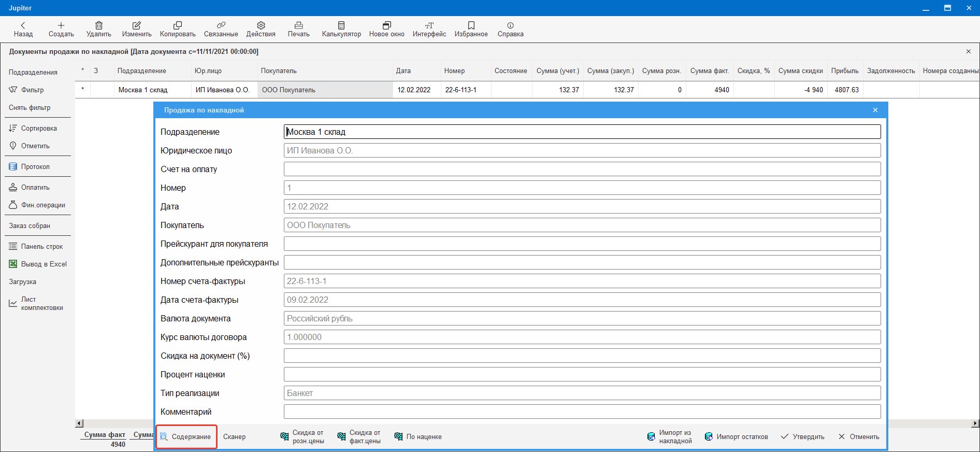Go back with the Назад toolbar icon
The image size is (980, 452).
coord(23,30)
